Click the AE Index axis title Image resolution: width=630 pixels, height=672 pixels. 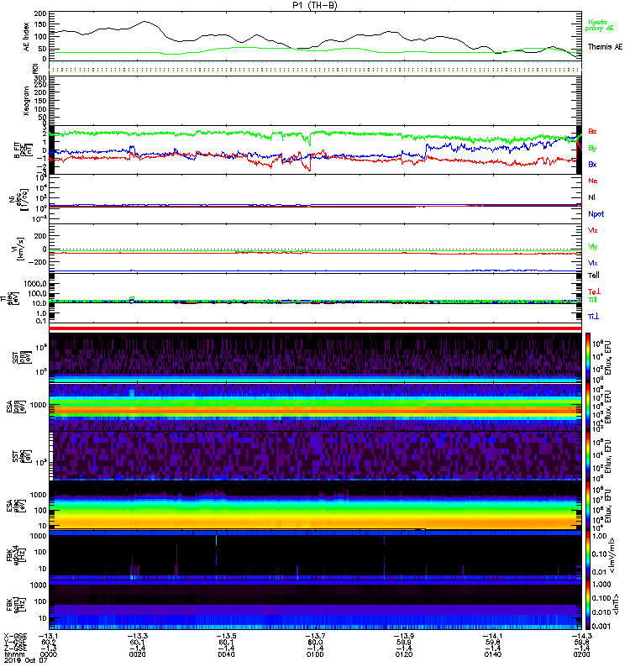26,37
